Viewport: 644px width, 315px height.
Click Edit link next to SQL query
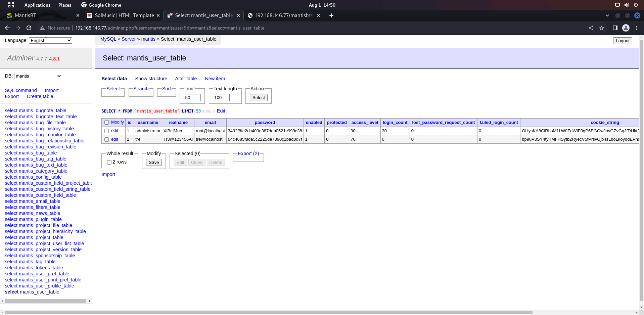221,111
